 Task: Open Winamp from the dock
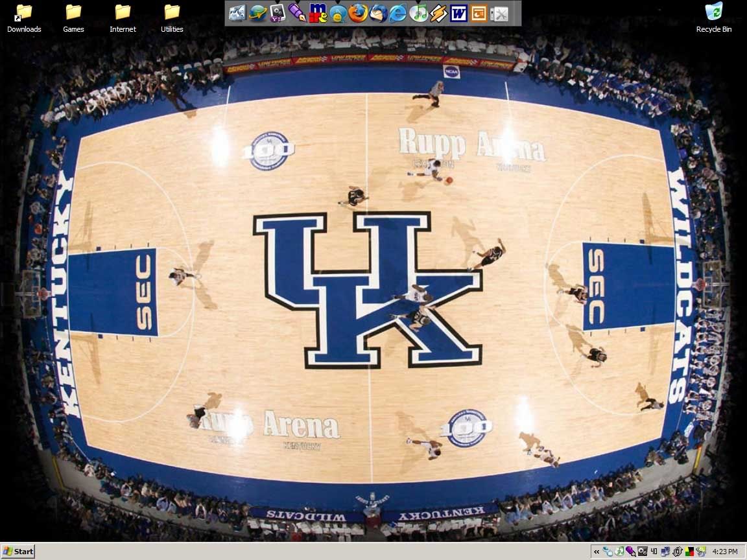coord(438,13)
